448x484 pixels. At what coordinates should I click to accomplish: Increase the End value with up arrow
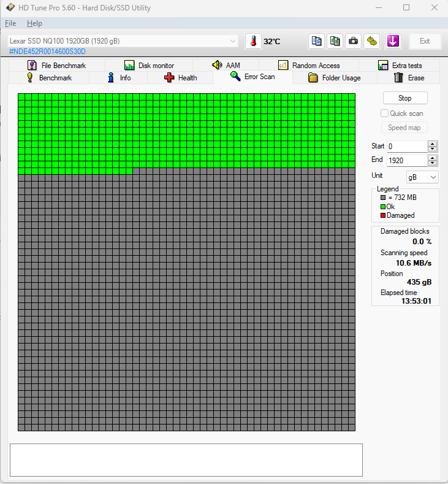432,158
